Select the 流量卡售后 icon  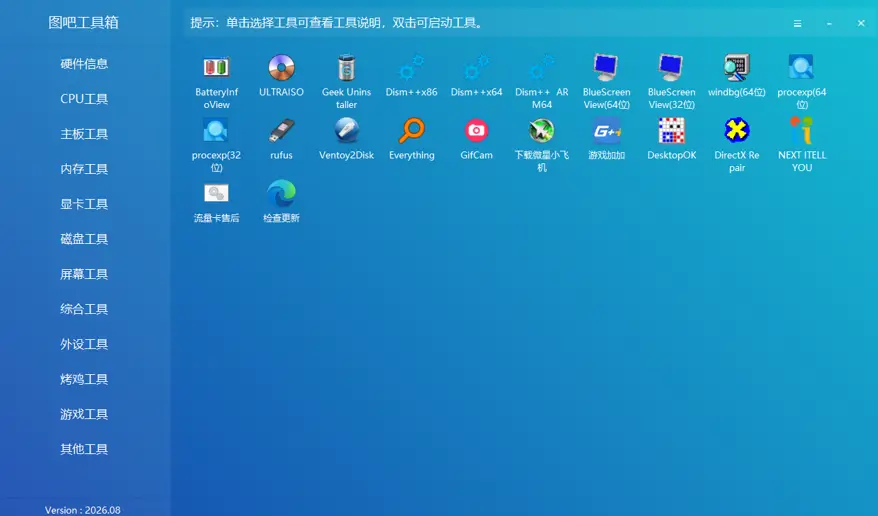[x=216, y=194]
